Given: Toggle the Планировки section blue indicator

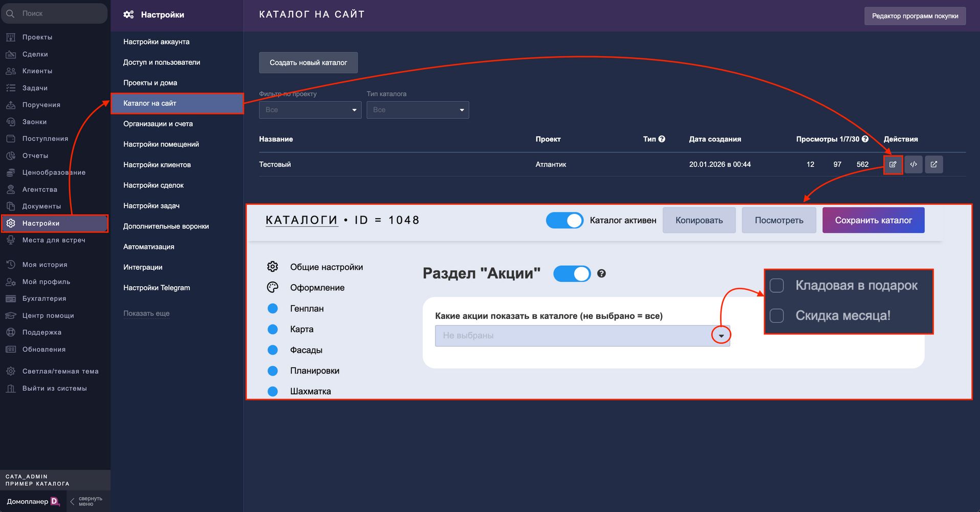Looking at the screenshot, I should click(x=273, y=371).
